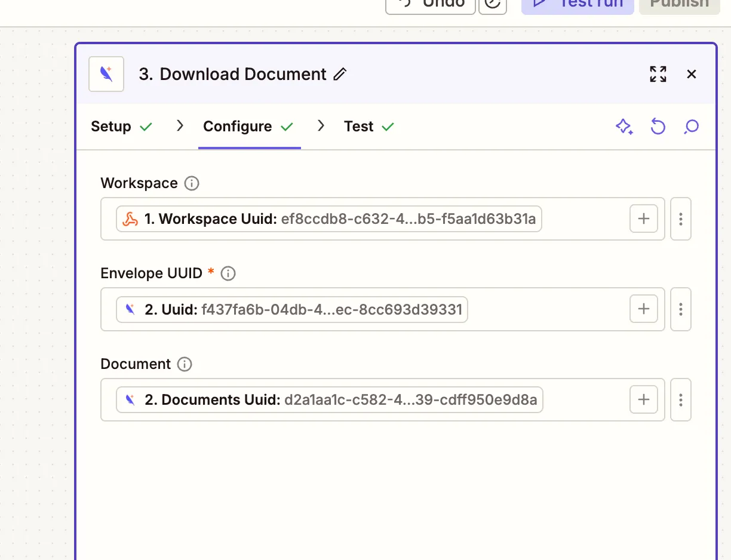
Task: Open the Document field options menu
Action: (x=680, y=399)
